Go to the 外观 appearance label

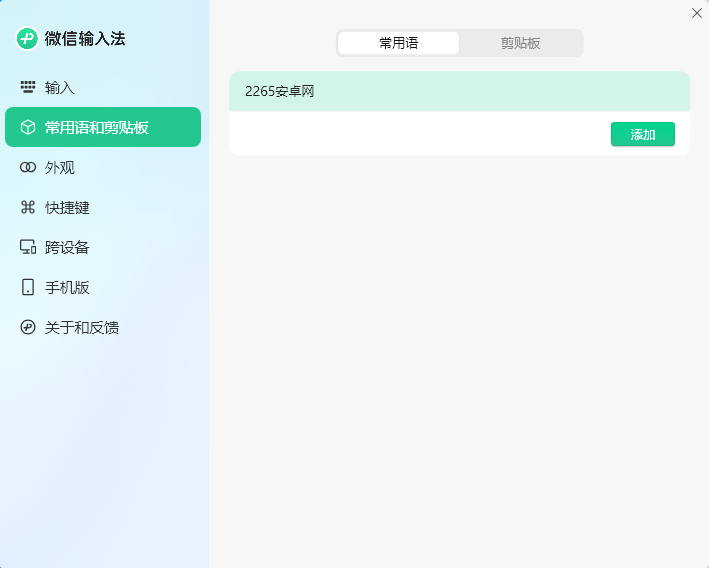pos(60,168)
